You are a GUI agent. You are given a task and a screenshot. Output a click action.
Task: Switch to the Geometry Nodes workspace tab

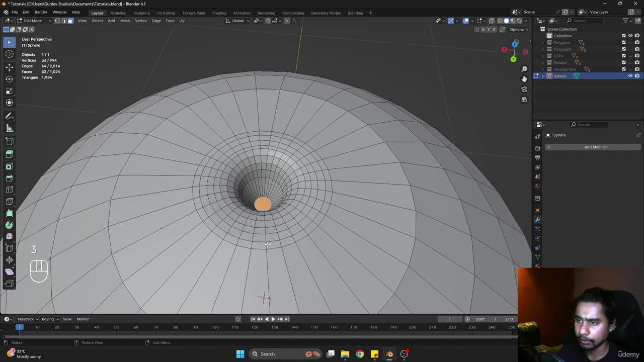click(x=326, y=13)
